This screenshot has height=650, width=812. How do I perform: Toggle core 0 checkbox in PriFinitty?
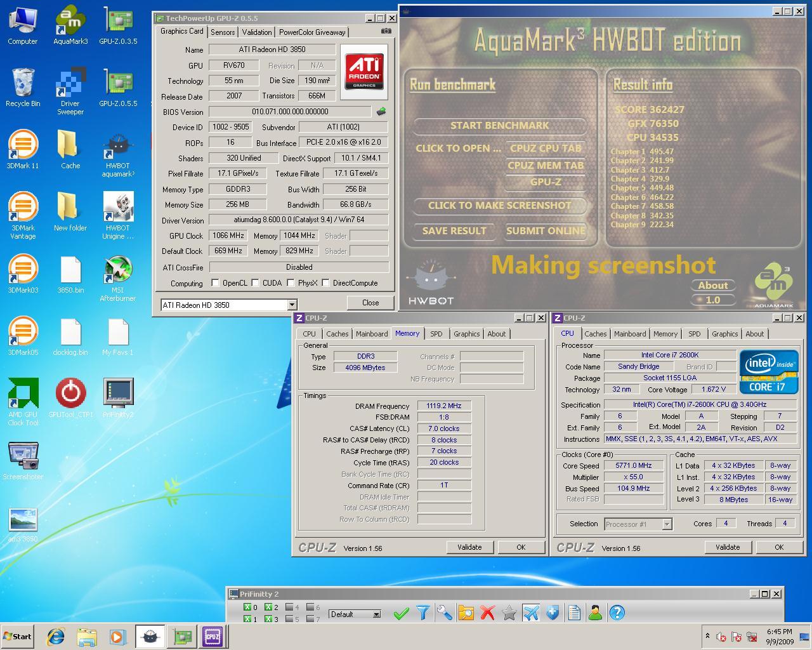click(x=247, y=607)
